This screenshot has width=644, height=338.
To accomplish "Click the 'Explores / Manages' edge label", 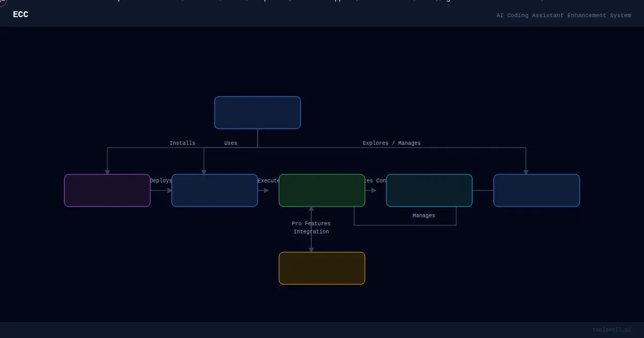I will (x=392, y=143).
